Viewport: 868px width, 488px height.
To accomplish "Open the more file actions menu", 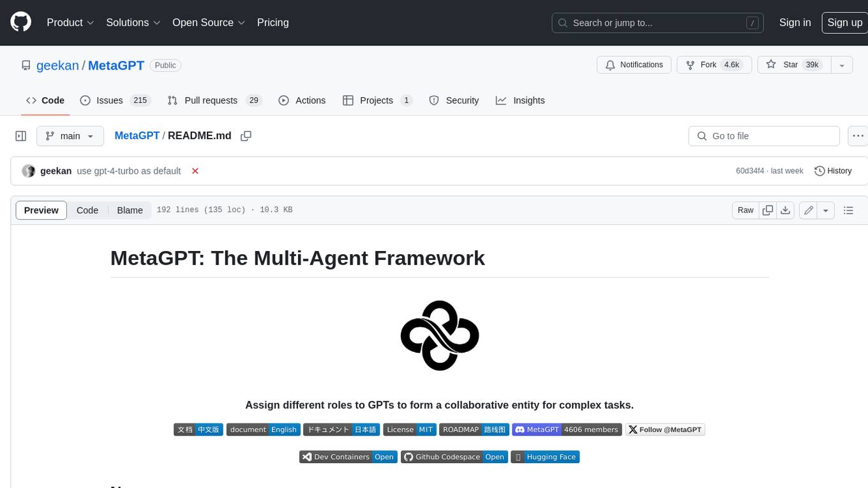I will point(858,136).
